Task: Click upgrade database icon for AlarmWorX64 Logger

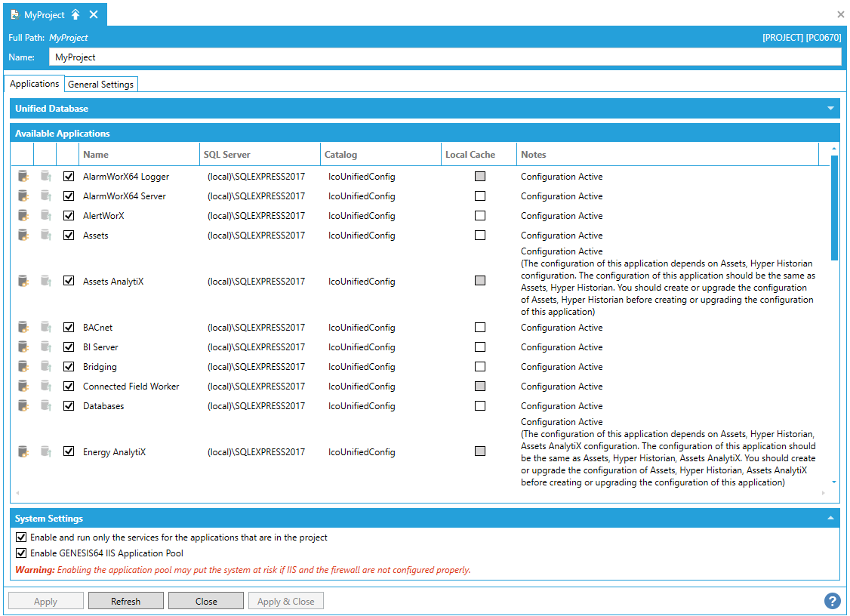Action: (46, 176)
